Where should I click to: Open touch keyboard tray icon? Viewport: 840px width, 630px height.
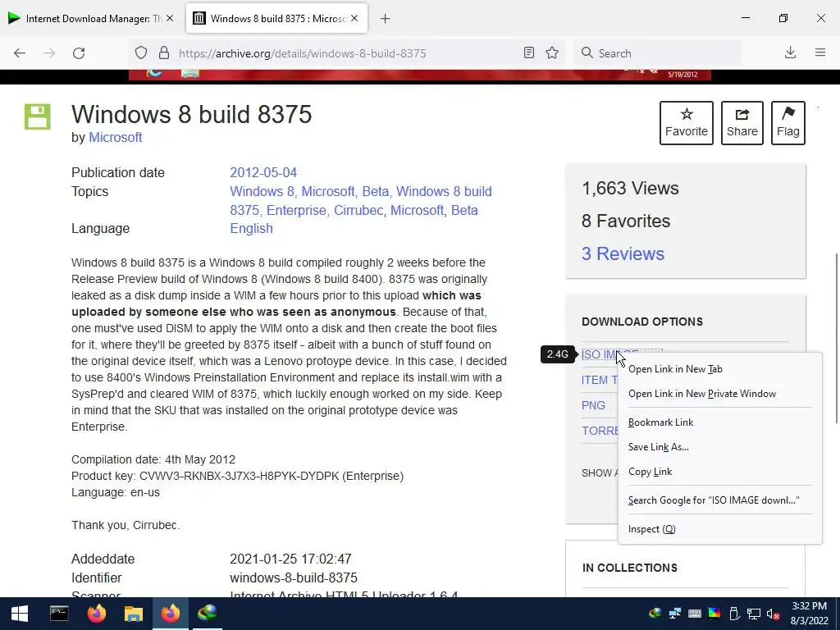(x=695, y=614)
